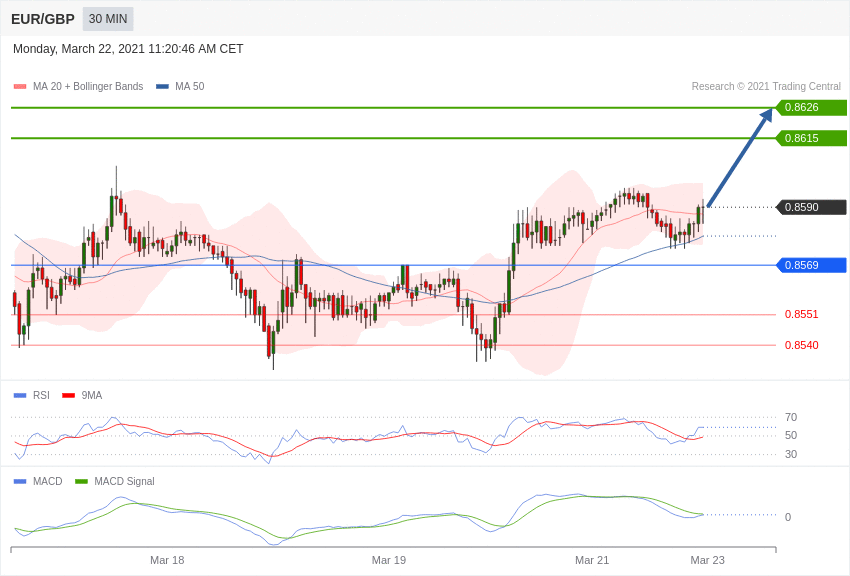Click the MA 50 legend color swatch

[x=162, y=86]
